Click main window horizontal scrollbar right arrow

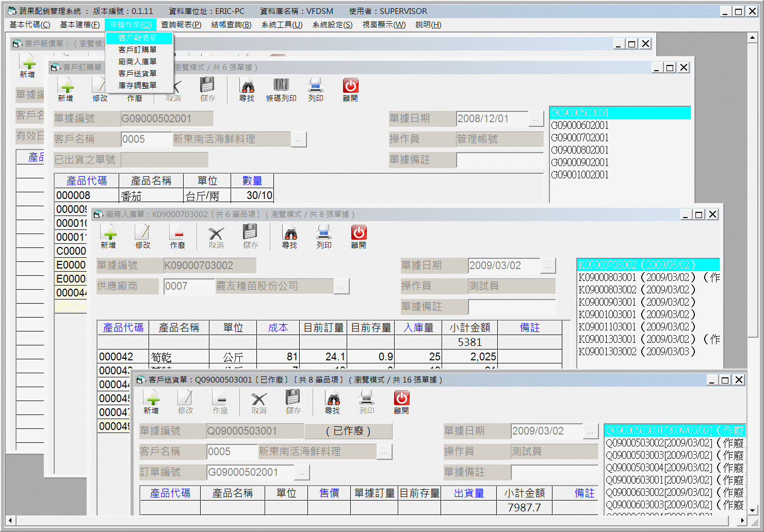coord(743,521)
